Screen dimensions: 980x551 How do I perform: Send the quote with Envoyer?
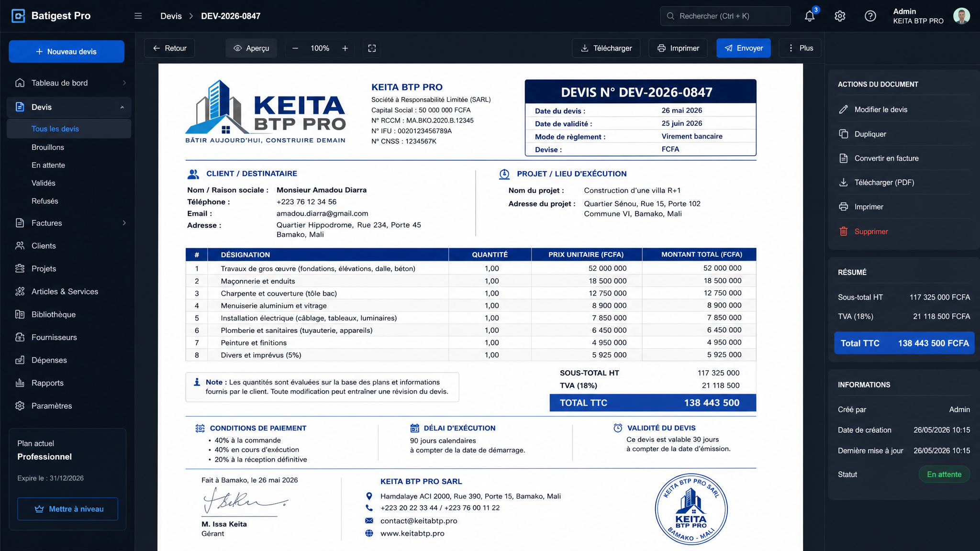point(744,48)
